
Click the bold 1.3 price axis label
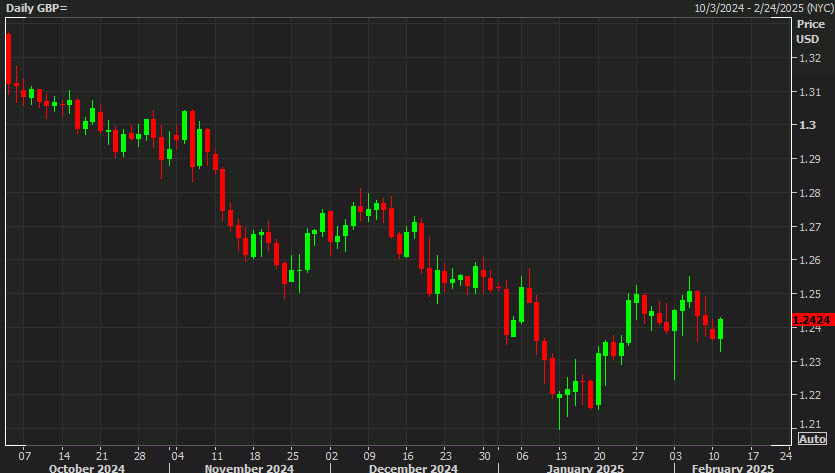807,125
